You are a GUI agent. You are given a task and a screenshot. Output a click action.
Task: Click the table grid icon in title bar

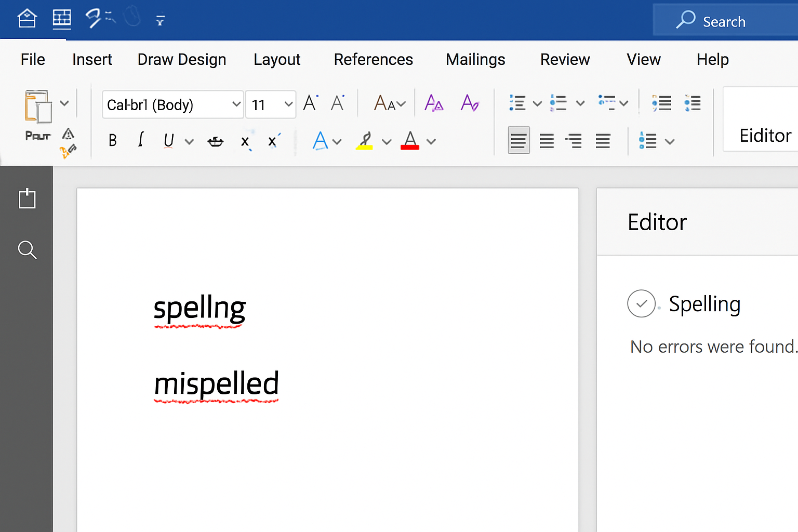[x=62, y=19]
